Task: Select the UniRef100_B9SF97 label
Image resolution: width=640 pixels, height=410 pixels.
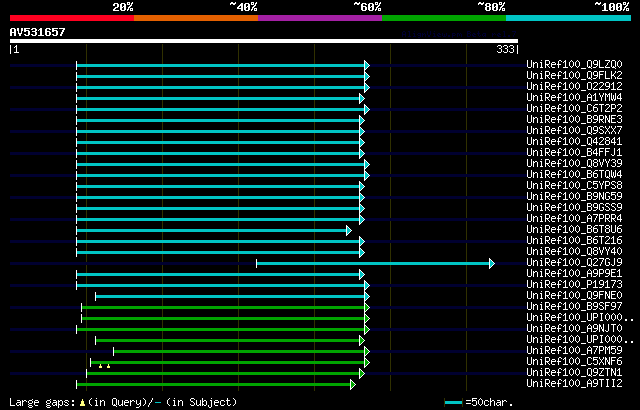Action: (x=574, y=307)
